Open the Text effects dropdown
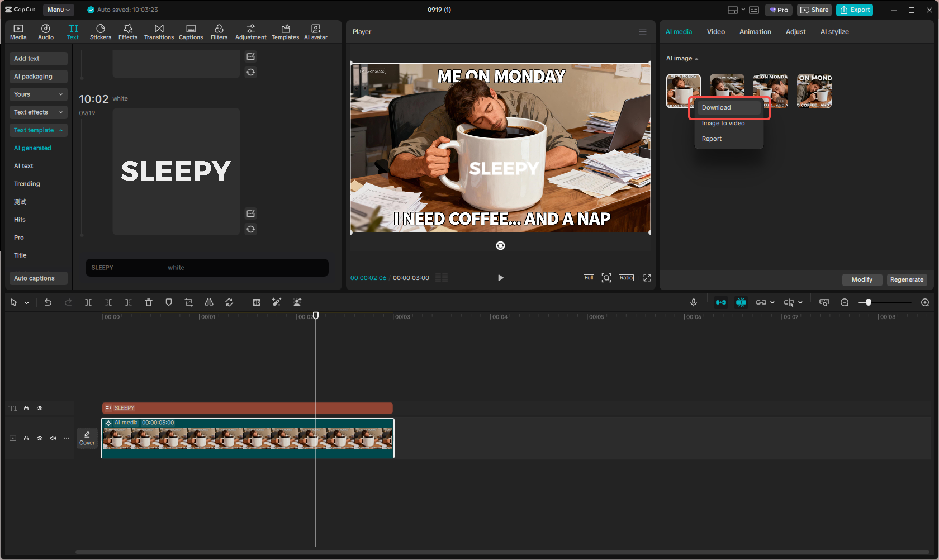This screenshot has height=560, width=939. [38, 112]
